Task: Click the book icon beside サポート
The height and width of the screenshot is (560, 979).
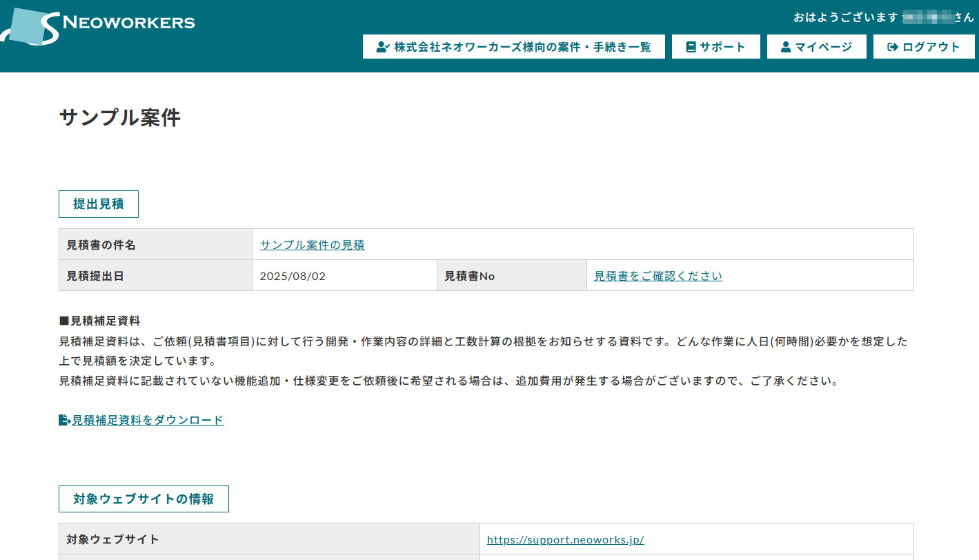Action: pyautogui.click(x=691, y=48)
